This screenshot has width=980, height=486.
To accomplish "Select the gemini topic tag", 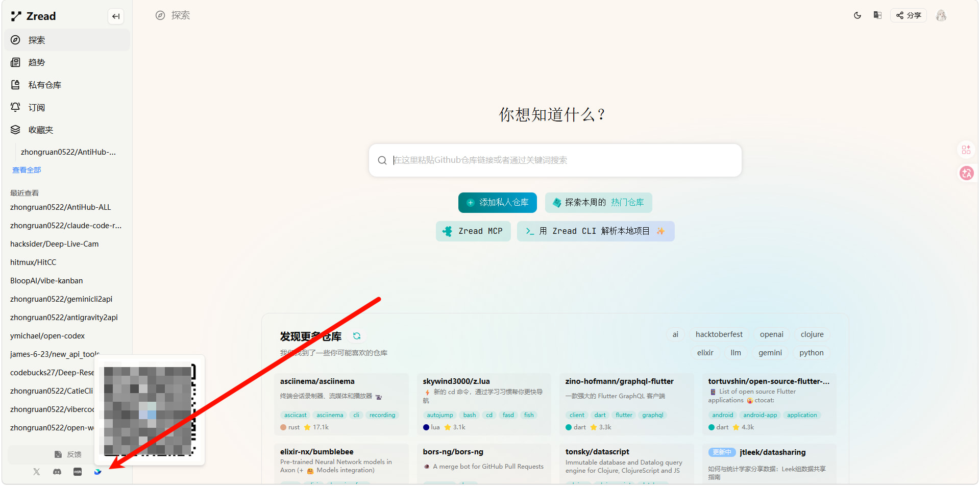I will click(x=770, y=353).
